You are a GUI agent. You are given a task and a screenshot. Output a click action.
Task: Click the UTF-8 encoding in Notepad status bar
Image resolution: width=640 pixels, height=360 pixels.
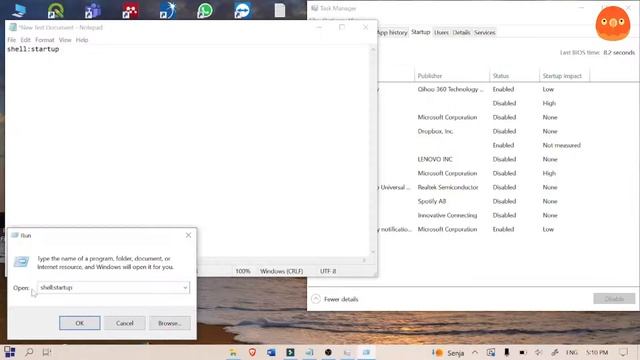coord(328,271)
